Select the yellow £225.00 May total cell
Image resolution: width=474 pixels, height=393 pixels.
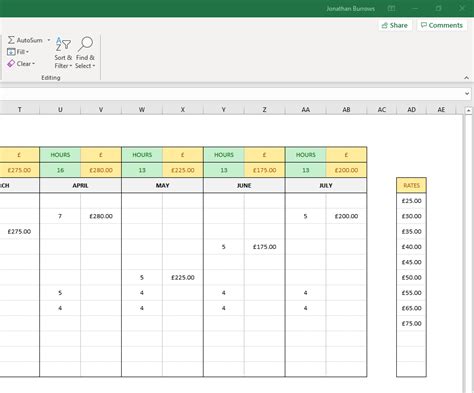click(183, 170)
